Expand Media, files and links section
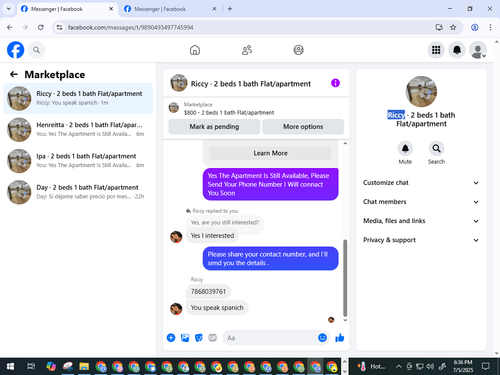The width and height of the screenshot is (500, 375). 421,221
